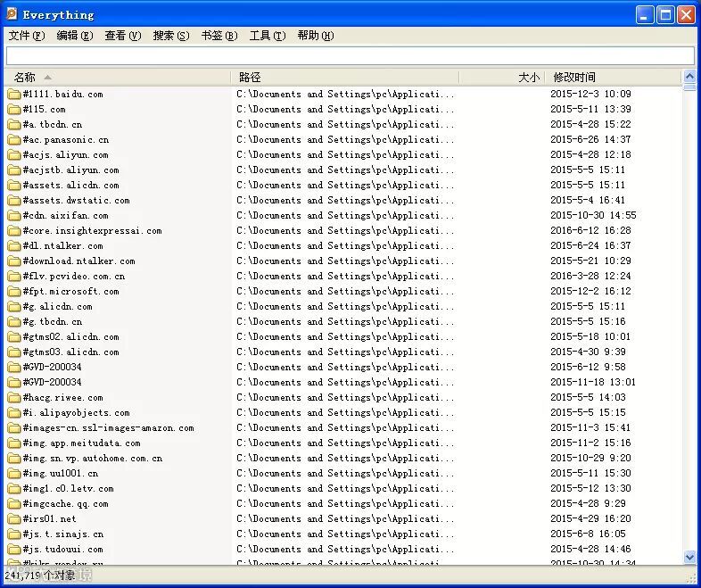Viewport: 701px width, 588px height.
Task: Open the 搜索(S) menu
Action: click(x=170, y=36)
